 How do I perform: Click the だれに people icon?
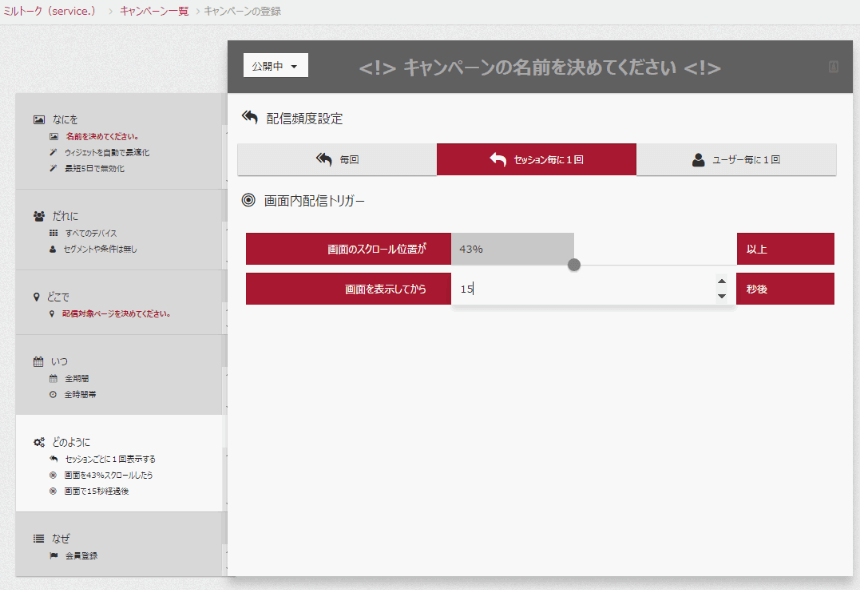coord(37,215)
